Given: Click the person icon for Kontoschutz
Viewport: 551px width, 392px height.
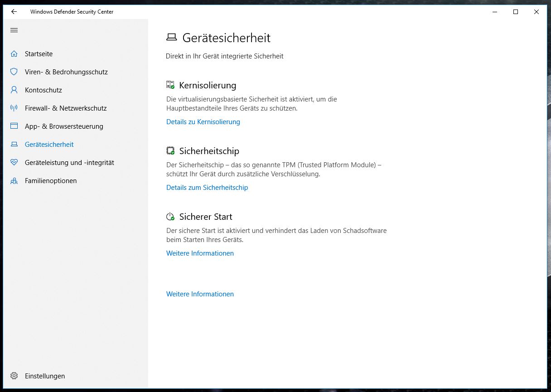Looking at the screenshot, I should tap(14, 90).
